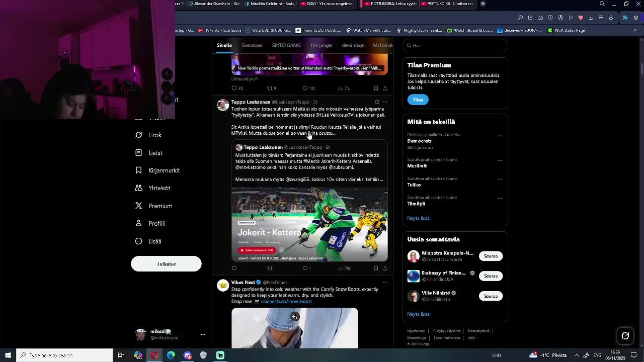The image size is (644, 362).
Task: Open new browser tab with plus button
Action: [483, 4]
